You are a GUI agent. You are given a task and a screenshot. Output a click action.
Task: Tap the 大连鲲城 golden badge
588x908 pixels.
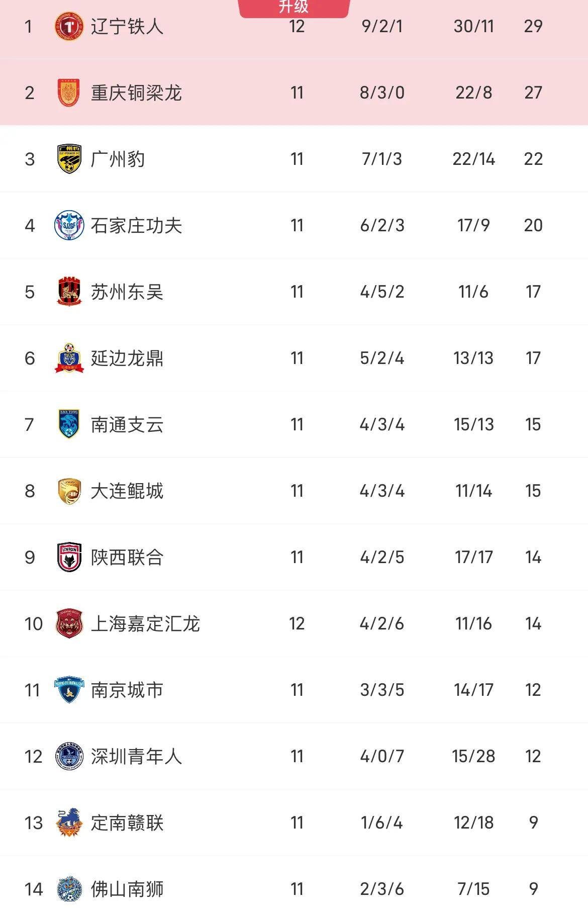click(x=69, y=491)
